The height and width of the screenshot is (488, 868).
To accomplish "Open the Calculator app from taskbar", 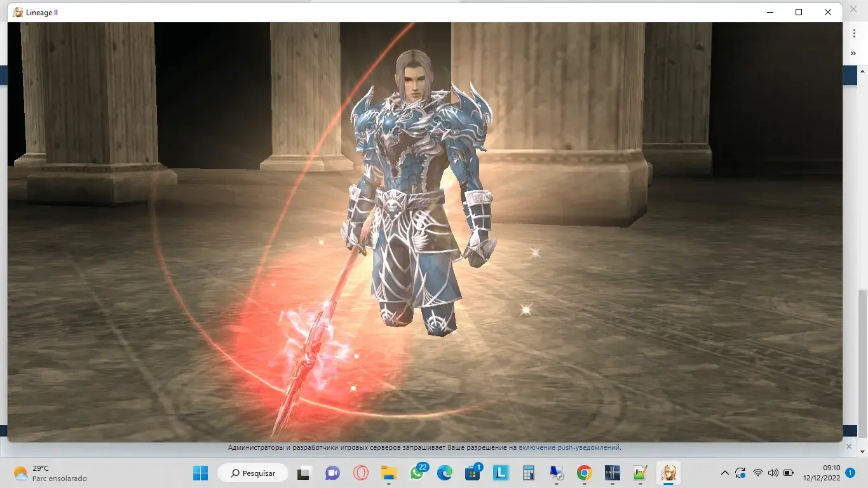I will pos(529,473).
